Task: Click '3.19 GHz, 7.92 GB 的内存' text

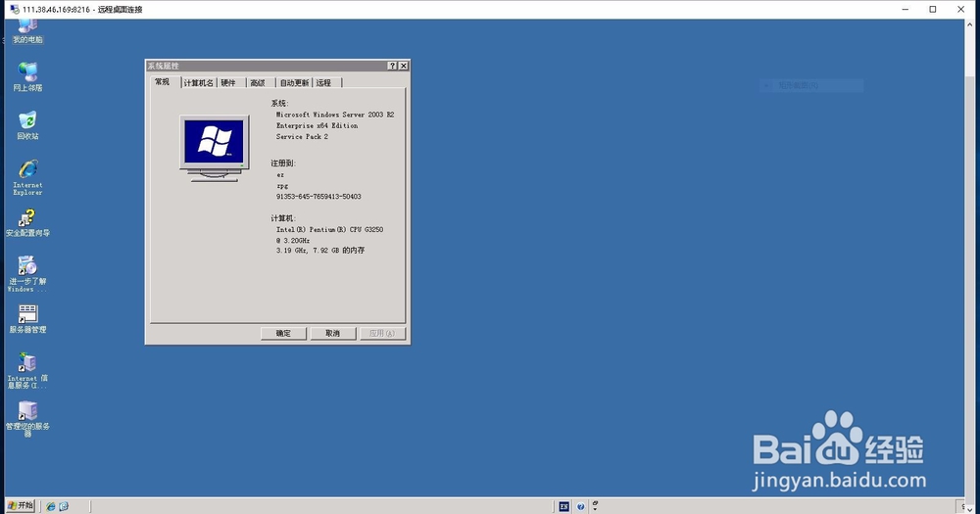Action: pyautogui.click(x=320, y=251)
